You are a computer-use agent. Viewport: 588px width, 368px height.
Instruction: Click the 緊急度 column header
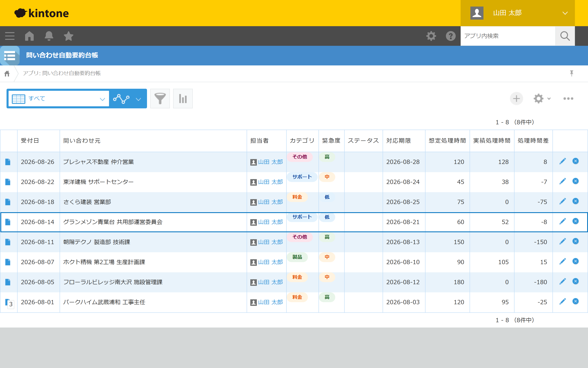pyautogui.click(x=331, y=141)
